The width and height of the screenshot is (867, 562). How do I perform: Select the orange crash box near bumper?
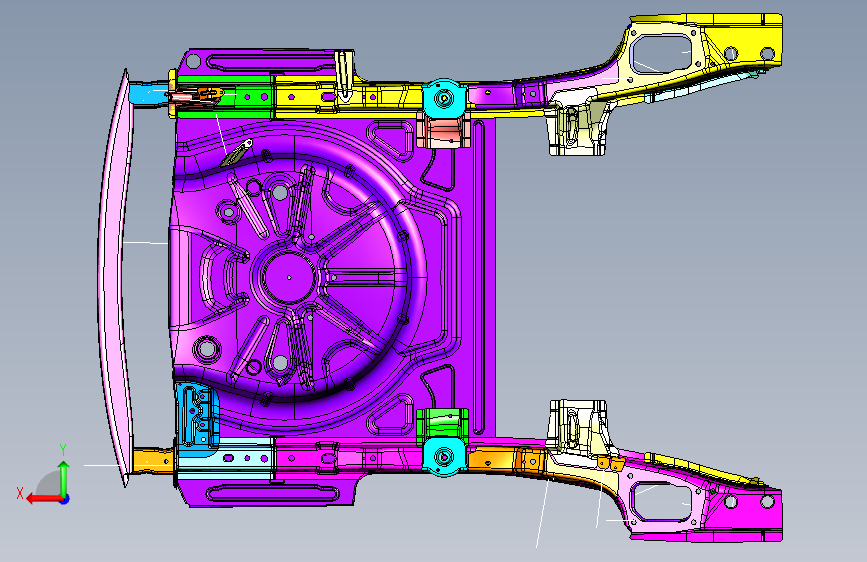point(153,461)
